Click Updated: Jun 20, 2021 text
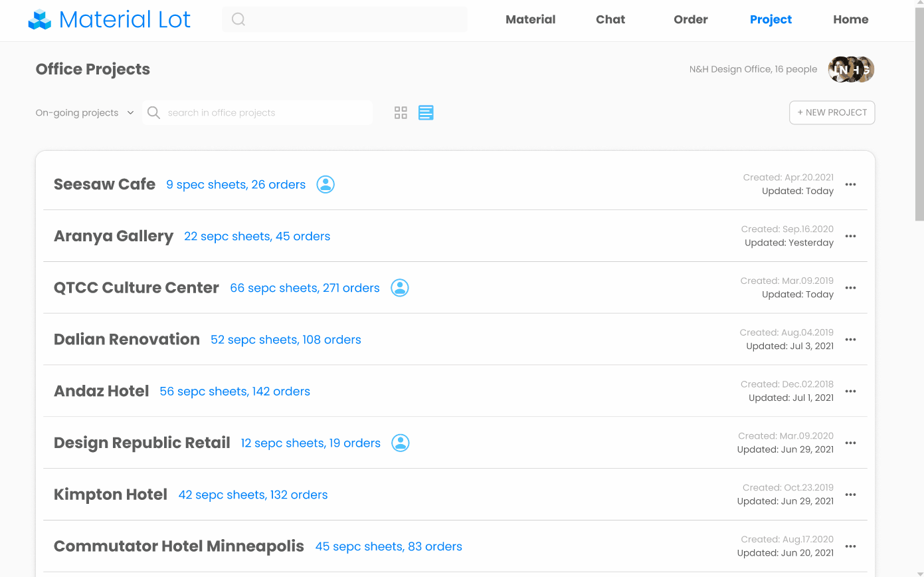924x577 pixels. (785, 553)
